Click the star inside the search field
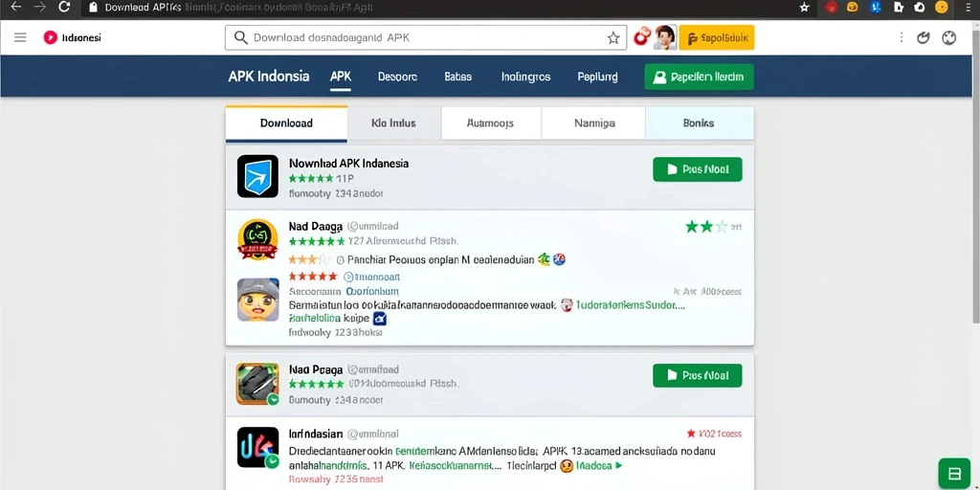The image size is (980, 490). [613, 37]
